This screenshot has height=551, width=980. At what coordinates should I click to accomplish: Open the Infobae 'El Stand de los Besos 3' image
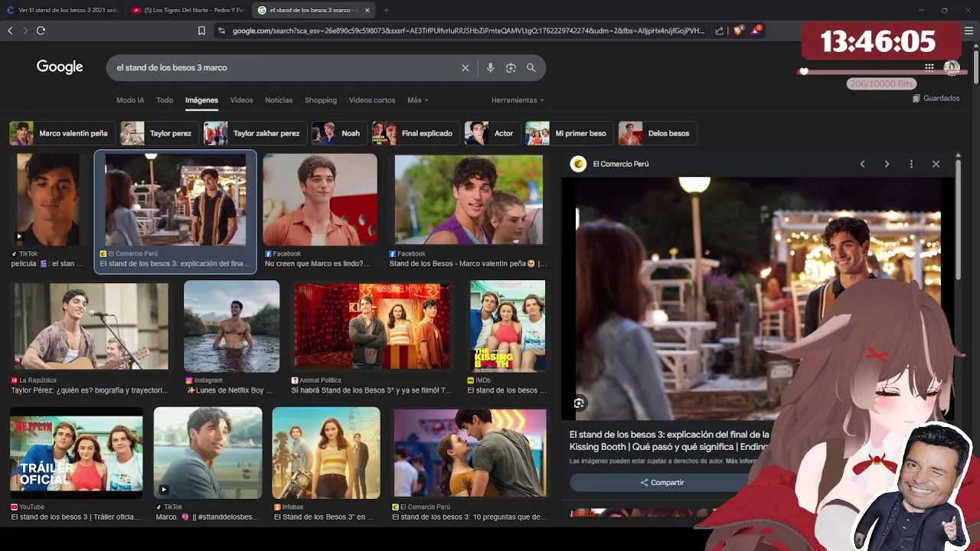tap(326, 452)
